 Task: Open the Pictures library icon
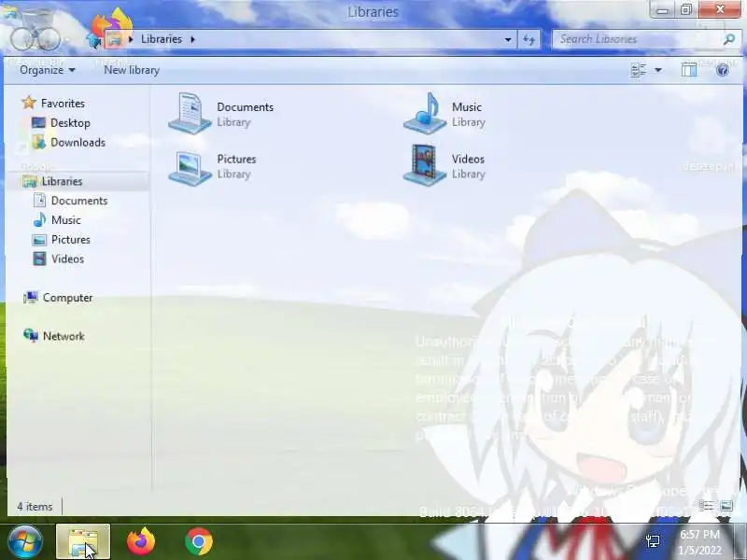[x=190, y=167]
